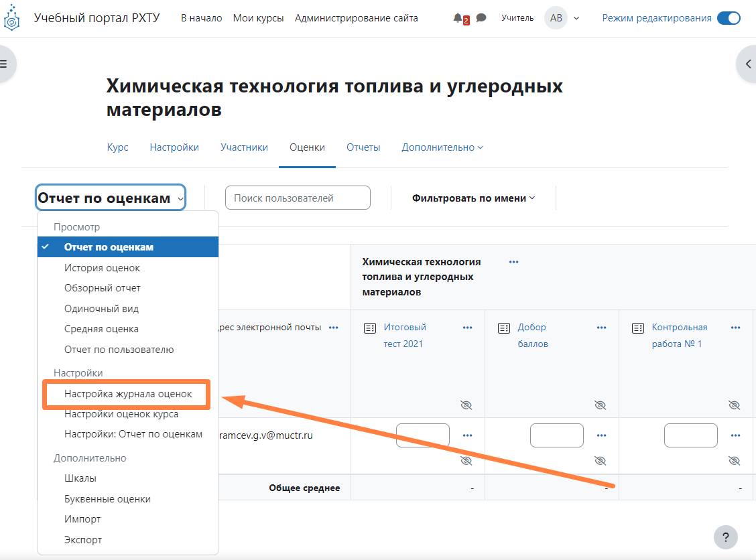The image size is (756, 560).
Task: Click the Поиск пользователей search field
Action: [298, 198]
